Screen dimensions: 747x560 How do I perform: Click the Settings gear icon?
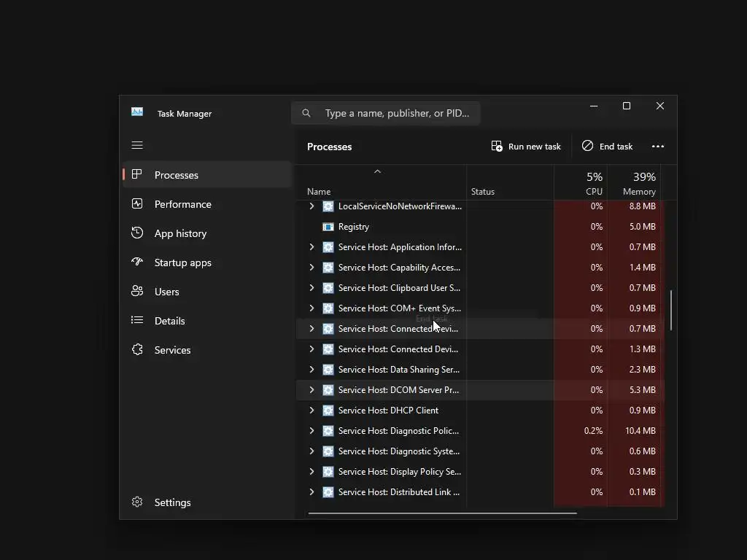tap(137, 502)
